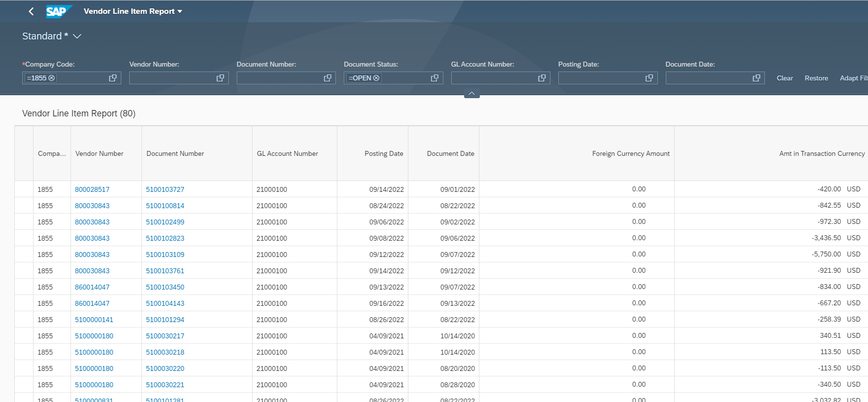This screenshot has width=868, height=402.
Task: Open document link 5100030220
Action: point(165,368)
